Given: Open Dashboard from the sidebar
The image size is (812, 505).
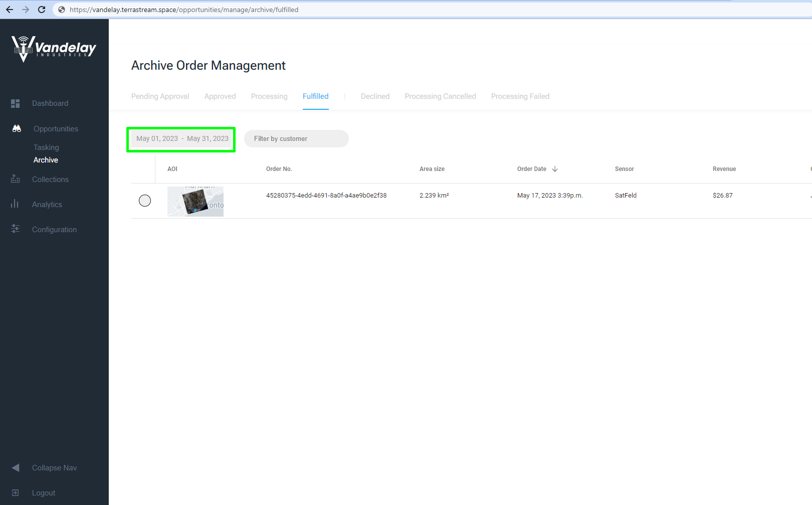Looking at the screenshot, I should [50, 103].
